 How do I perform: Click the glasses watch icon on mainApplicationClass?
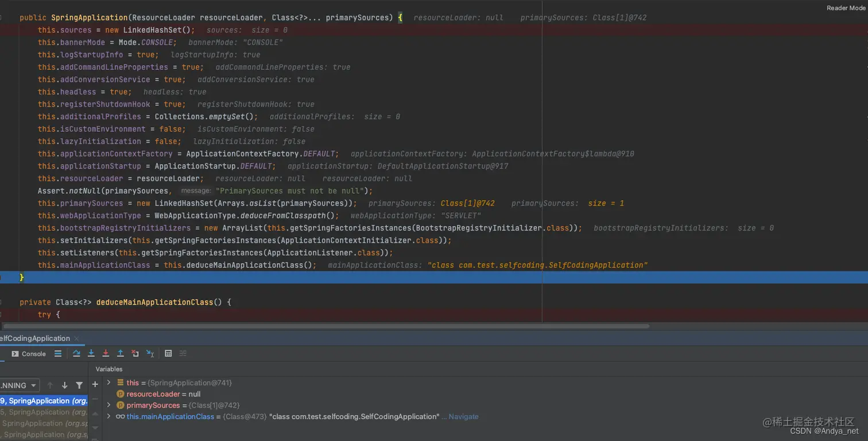tap(120, 417)
